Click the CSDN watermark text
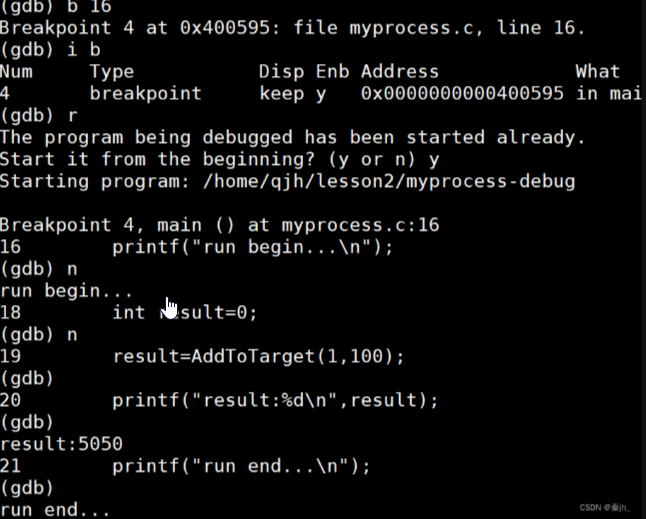 coord(604,507)
